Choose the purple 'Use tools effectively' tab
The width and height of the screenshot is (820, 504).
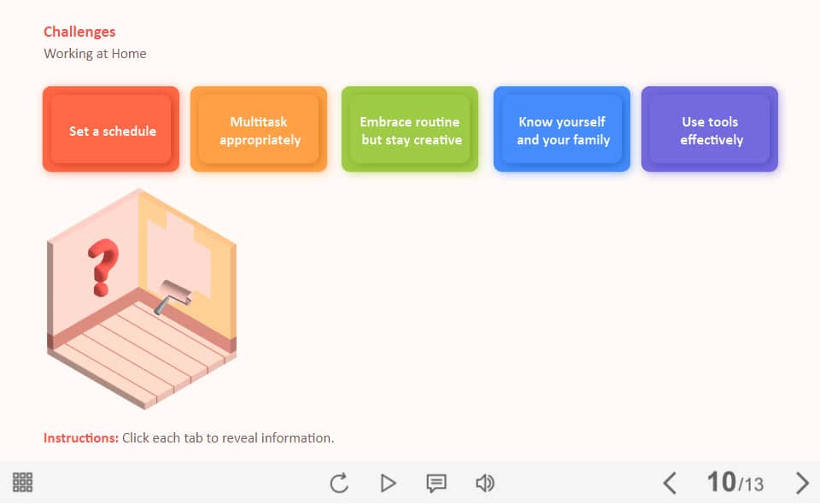(x=710, y=130)
